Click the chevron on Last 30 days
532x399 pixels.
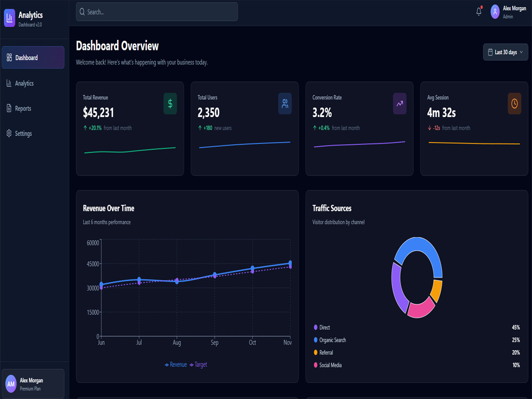(x=521, y=52)
